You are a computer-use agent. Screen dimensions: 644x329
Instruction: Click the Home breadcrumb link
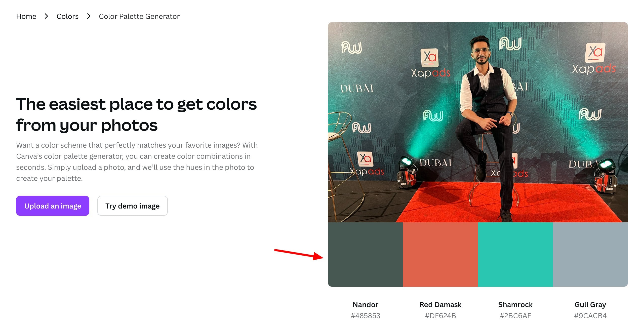point(26,16)
